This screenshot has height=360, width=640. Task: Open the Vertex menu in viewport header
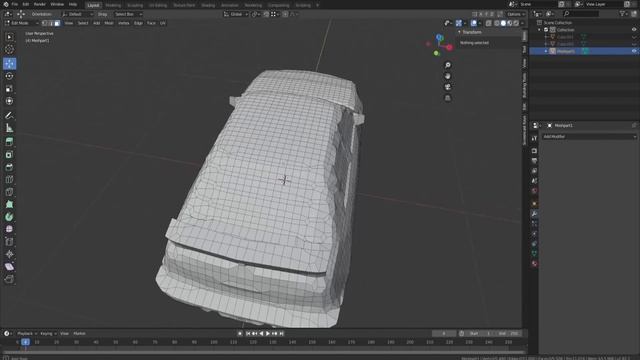(x=124, y=23)
